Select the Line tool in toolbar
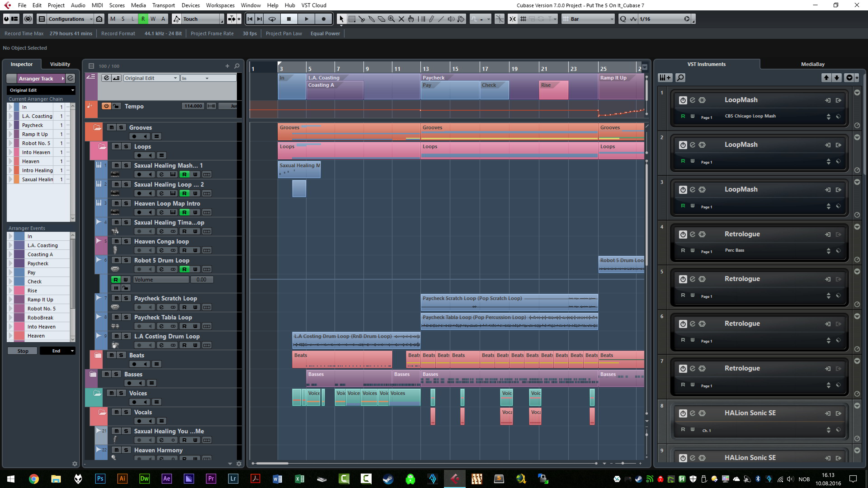This screenshot has height=488, width=868. 441,19
